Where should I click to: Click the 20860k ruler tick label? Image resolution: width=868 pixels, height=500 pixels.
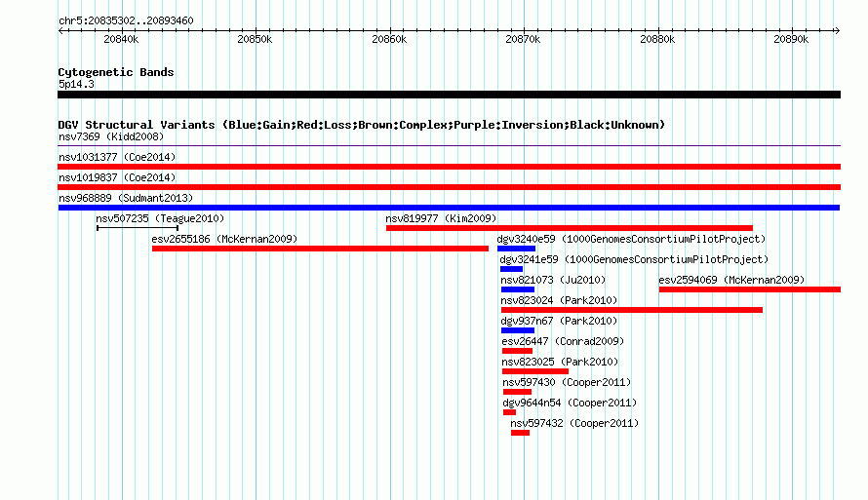pos(389,39)
